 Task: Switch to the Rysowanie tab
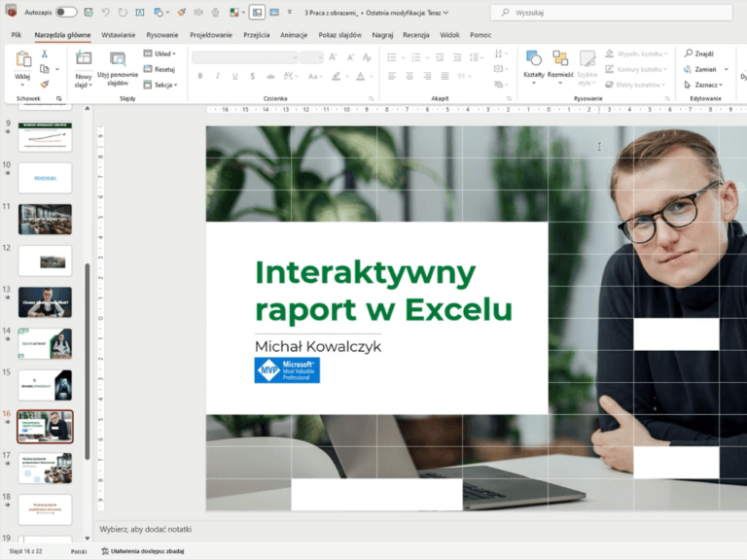coord(162,35)
